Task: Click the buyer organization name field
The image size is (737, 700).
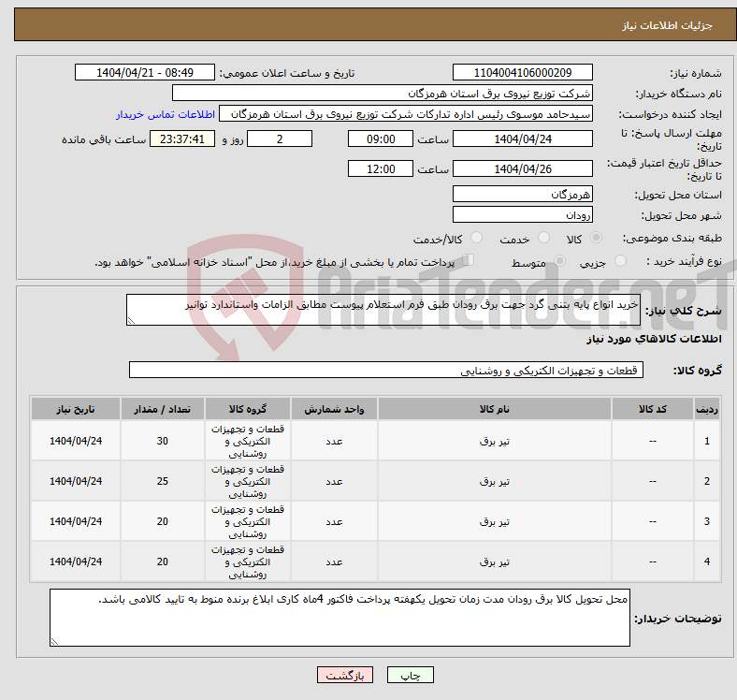Action: tap(383, 94)
